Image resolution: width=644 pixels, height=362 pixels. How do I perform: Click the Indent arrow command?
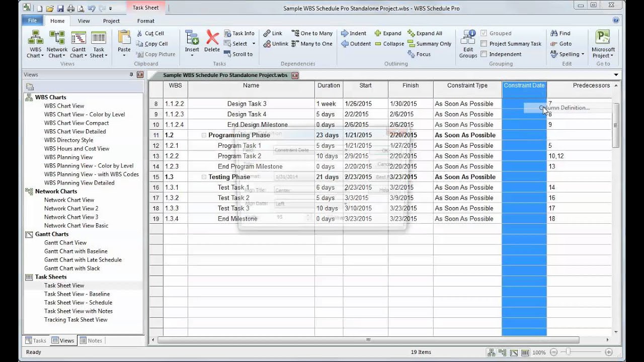pos(354,33)
